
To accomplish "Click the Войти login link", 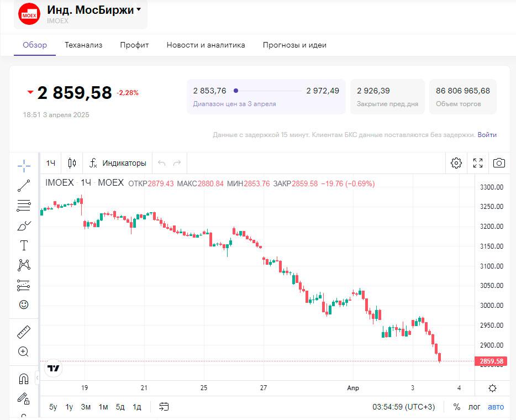I will pos(487,135).
